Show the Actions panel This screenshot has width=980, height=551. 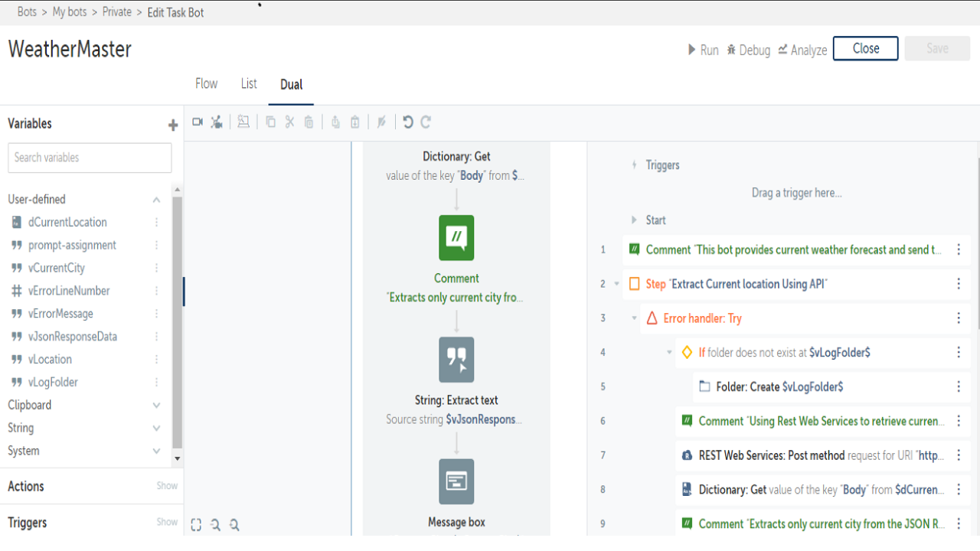[x=167, y=486]
